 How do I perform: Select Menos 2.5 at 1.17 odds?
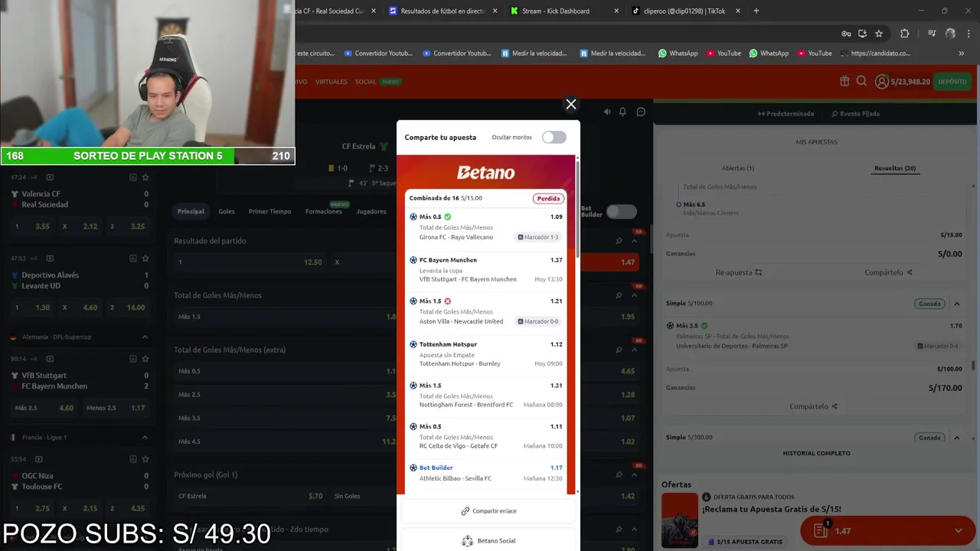tap(116, 408)
